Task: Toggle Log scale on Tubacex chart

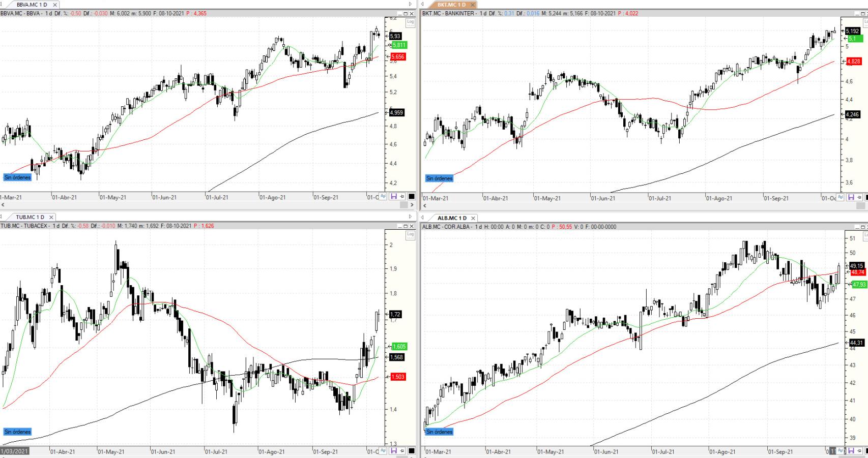Action: point(410,235)
